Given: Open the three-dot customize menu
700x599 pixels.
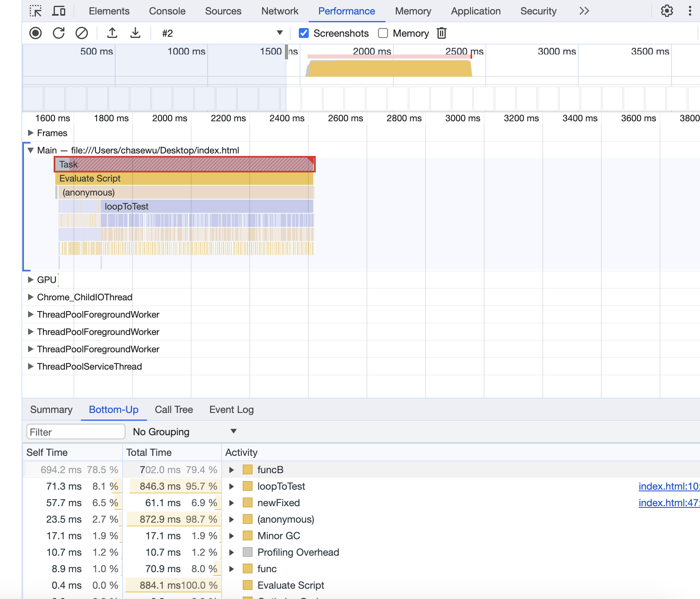Looking at the screenshot, I should [690, 11].
